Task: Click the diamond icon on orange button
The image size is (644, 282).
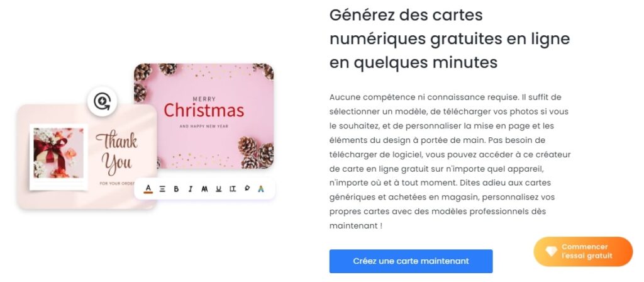Action: tap(551, 251)
